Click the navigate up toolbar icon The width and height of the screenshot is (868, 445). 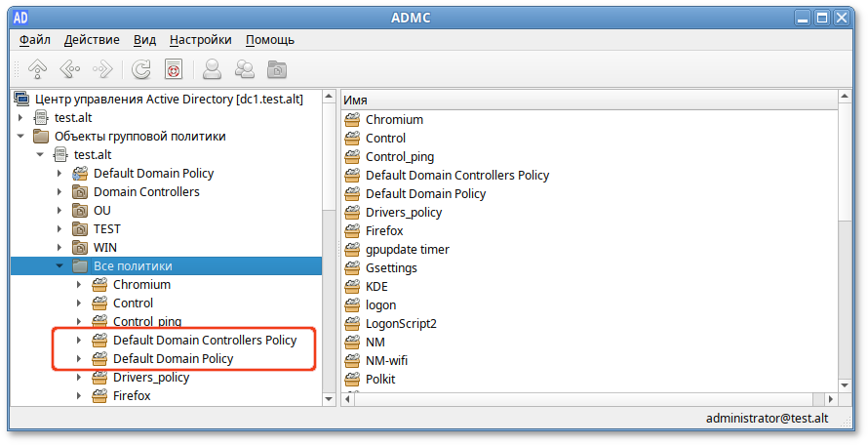pyautogui.click(x=37, y=69)
